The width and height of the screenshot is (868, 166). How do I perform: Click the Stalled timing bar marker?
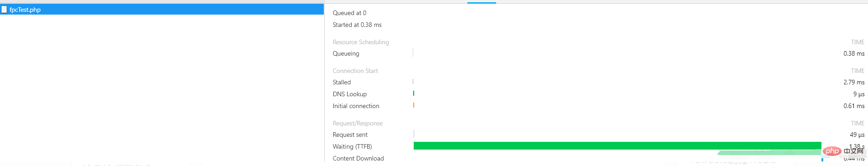click(x=413, y=82)
